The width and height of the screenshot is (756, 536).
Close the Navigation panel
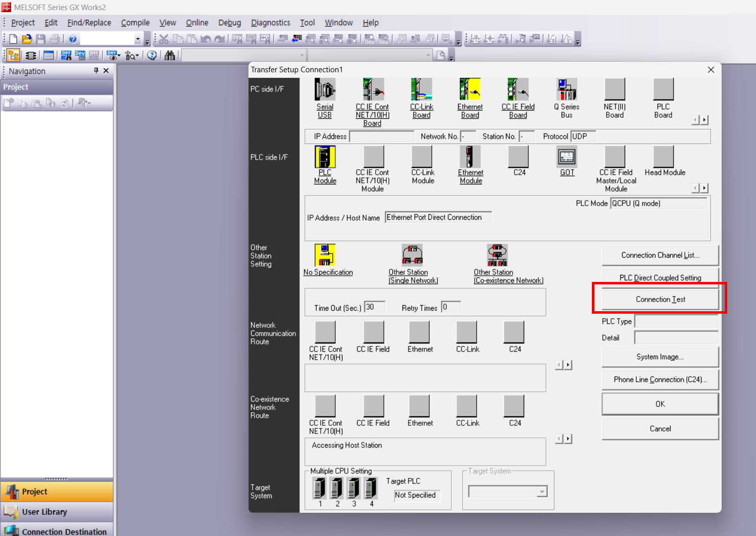pyautogui.click(x=106, y=71)
